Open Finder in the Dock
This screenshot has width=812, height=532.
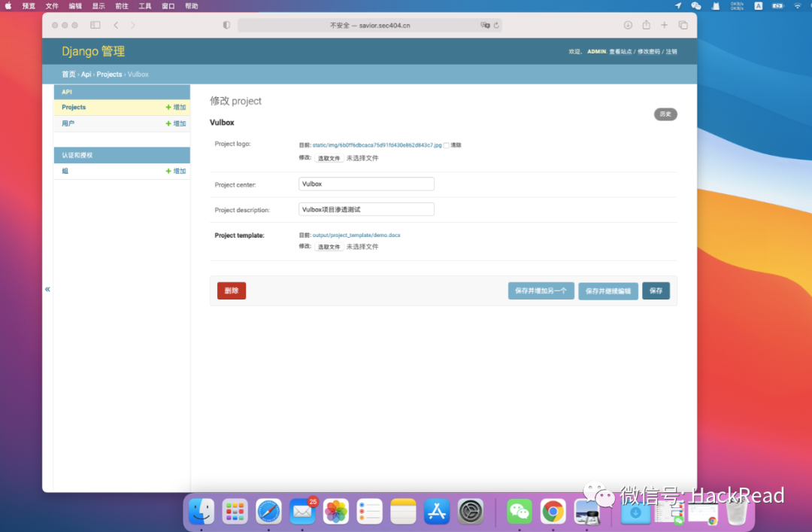[201, 511]
